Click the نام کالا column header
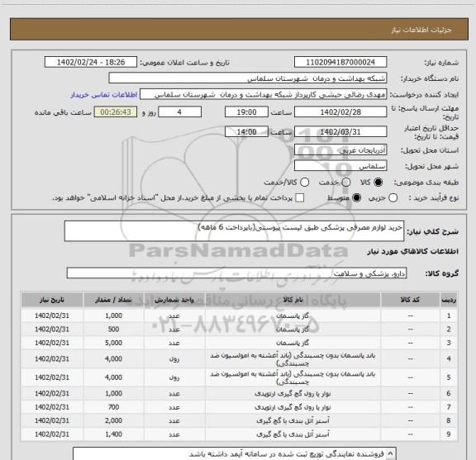The image size is (476, 460). [293, 300]
